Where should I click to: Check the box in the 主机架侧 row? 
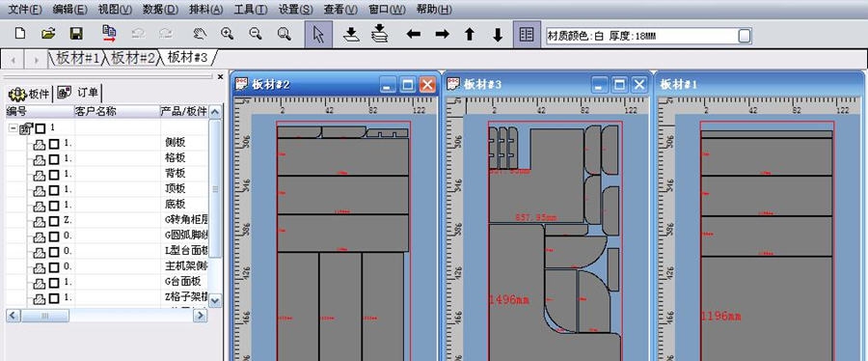point(54,268)
